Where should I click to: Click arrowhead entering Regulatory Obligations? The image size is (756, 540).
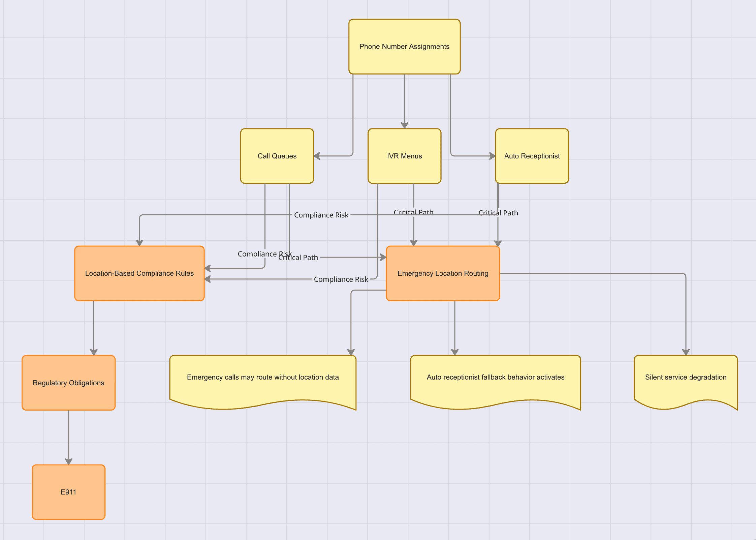click(x=94, y=352)
